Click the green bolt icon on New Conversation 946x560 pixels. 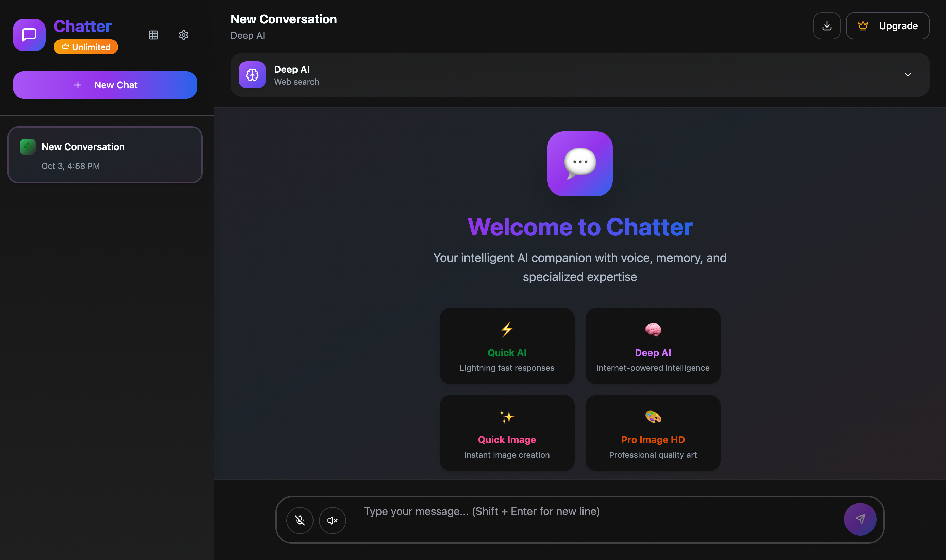click(28, 147)
